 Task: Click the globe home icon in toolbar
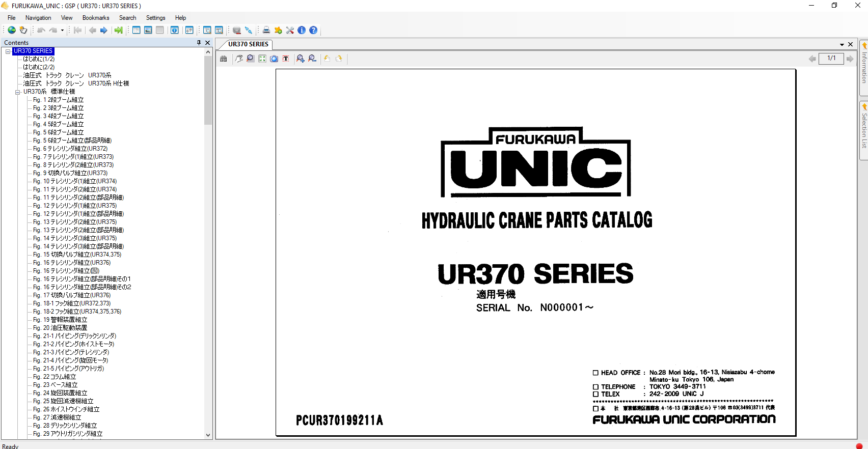tap(11, 31)
